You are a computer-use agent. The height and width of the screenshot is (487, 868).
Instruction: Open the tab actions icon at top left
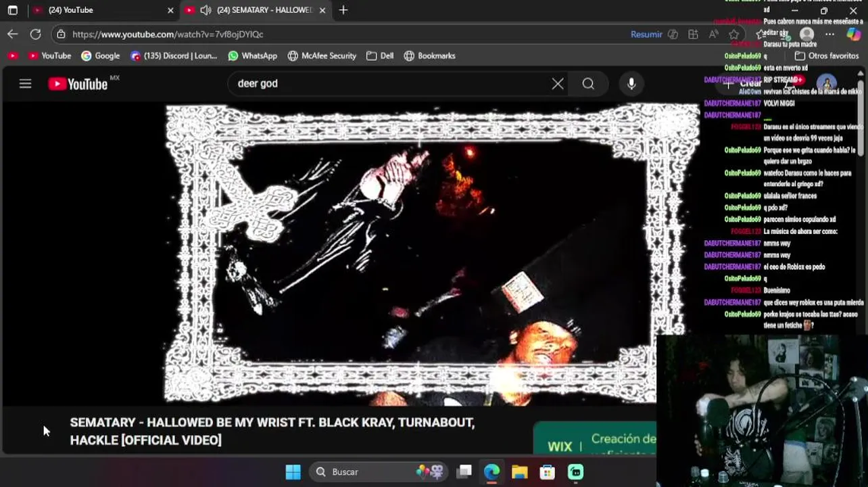pos(12,10)
